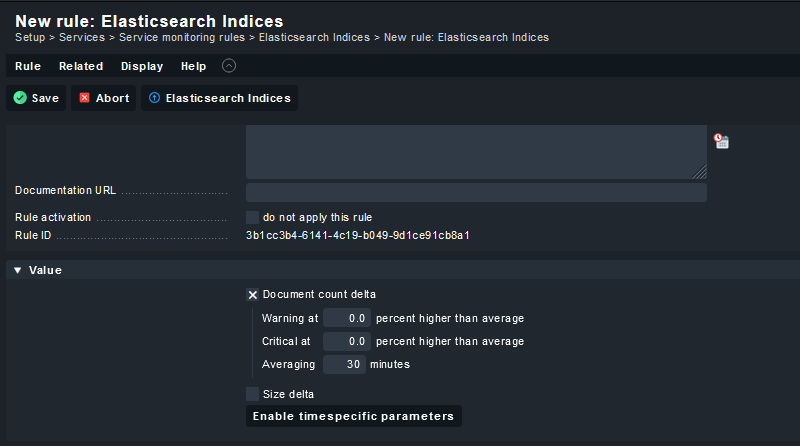Enable the Size delta checkbox
This screenshot has width=800, height=446.
pyautogui.click(x=252, y=394)
